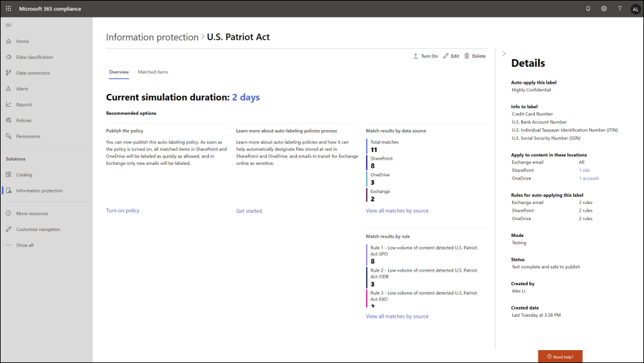Click the Microsoft 365 compliance title
The image size is (644, 363).
[50, 8]
